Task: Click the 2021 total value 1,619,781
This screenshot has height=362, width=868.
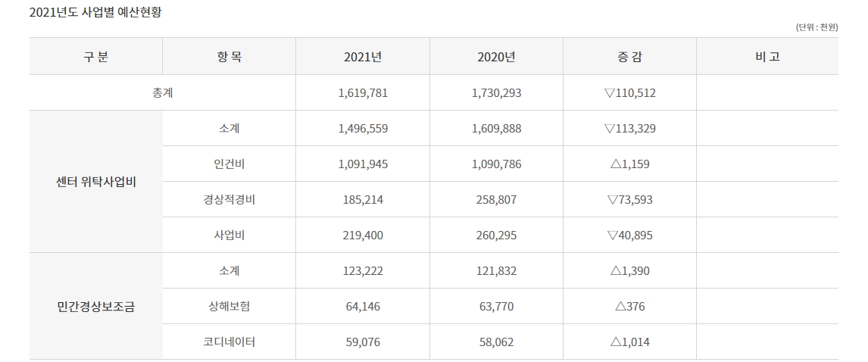Action: [363, 93]
